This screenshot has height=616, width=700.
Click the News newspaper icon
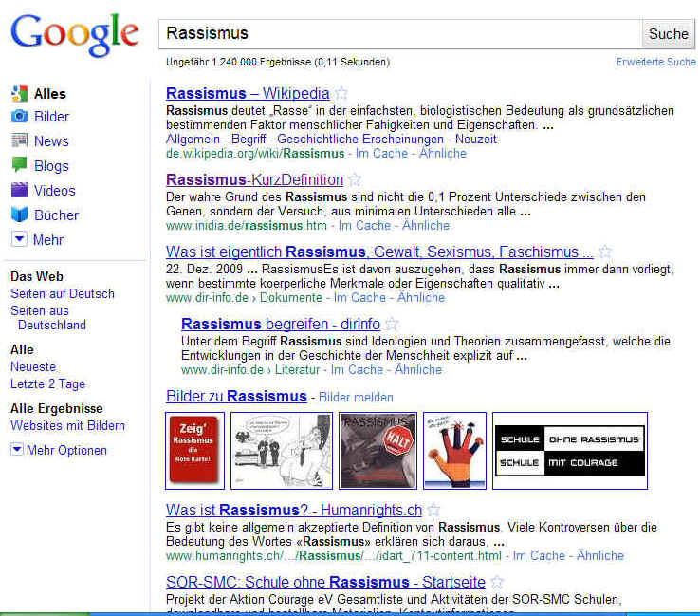pyautogui.click(x=19, y=140)
